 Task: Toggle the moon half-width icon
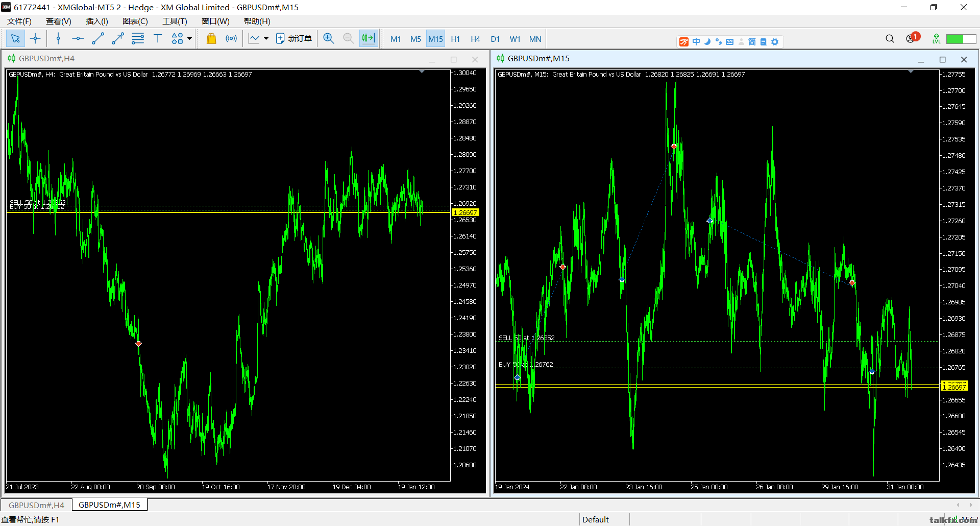point(707,42)
